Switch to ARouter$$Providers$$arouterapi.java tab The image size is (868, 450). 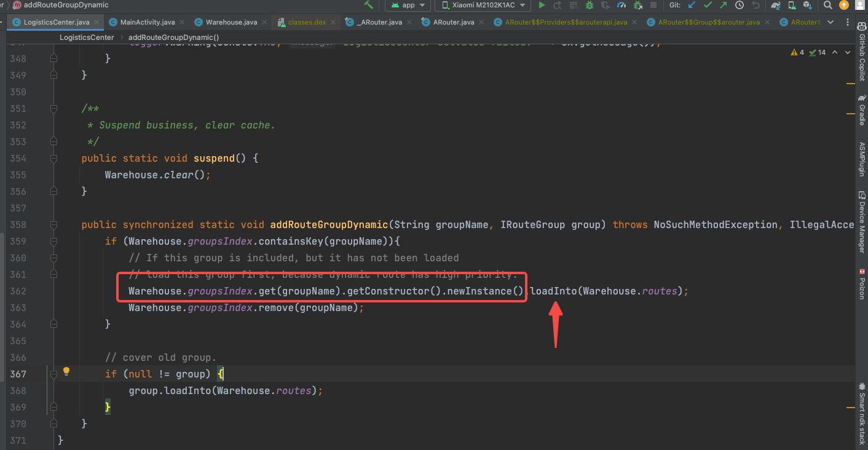point(566,22)
